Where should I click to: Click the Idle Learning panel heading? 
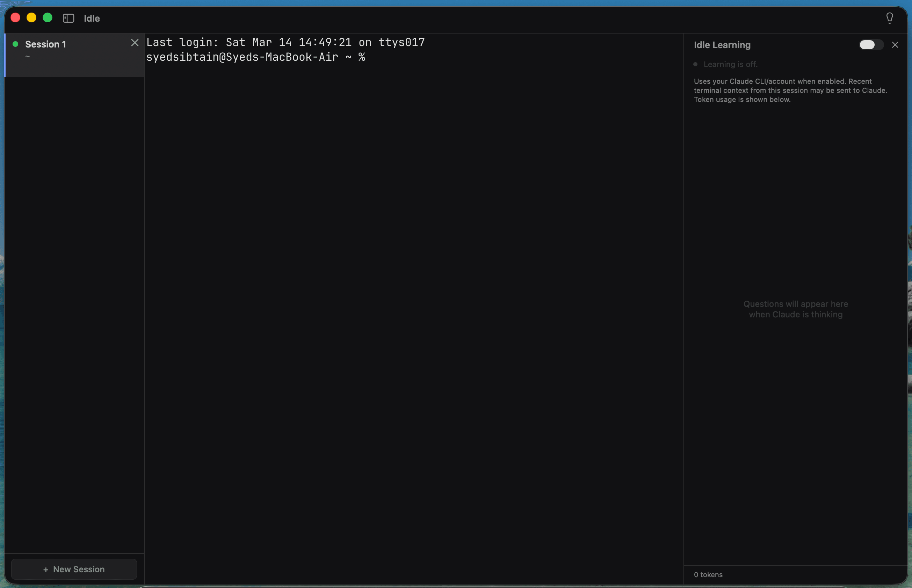pos(722,45)
